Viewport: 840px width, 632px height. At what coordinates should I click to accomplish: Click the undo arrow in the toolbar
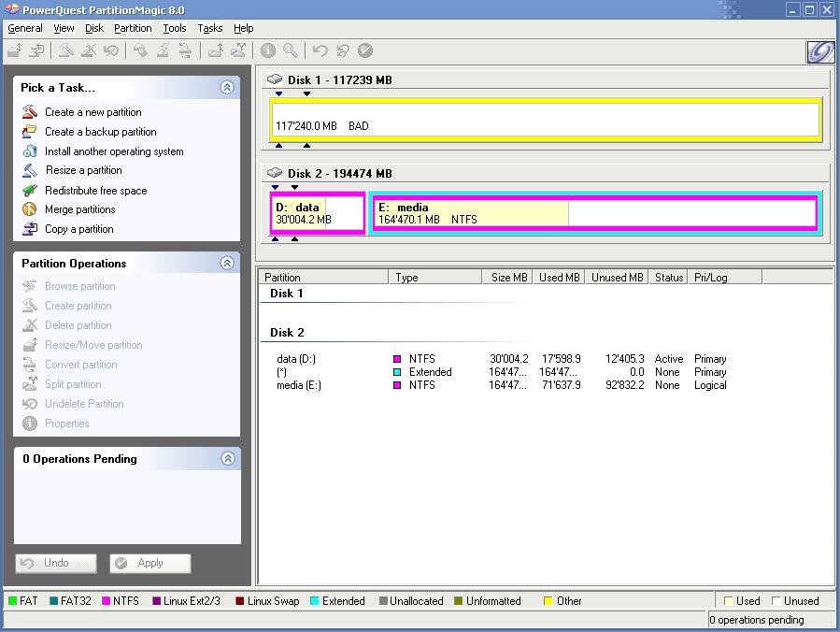click(x=320, y=50)
